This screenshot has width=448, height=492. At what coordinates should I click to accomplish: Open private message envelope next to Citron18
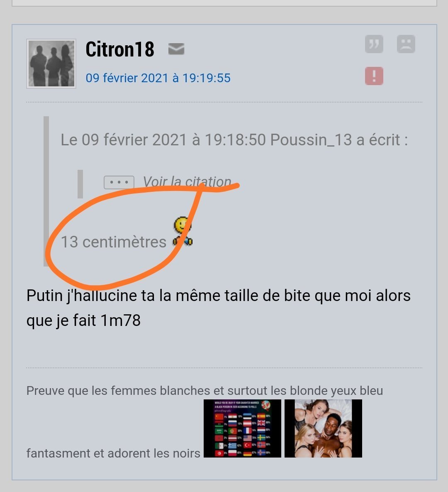tap(176, 49)
